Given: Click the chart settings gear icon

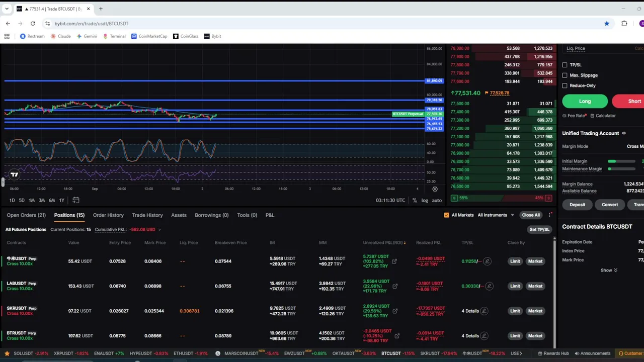Looking at the screenshot, I should coord(435,189).
